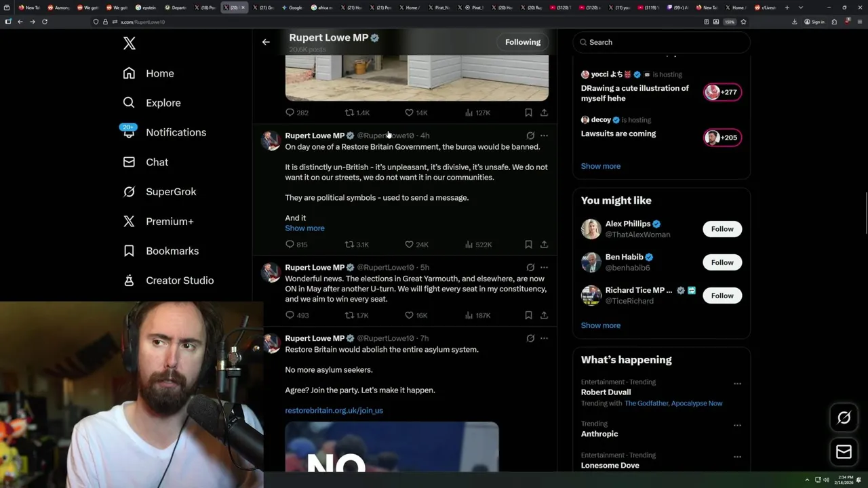
Task: Share the top post with 127K views
Action: pyautogui.click(x=544, y=113)
